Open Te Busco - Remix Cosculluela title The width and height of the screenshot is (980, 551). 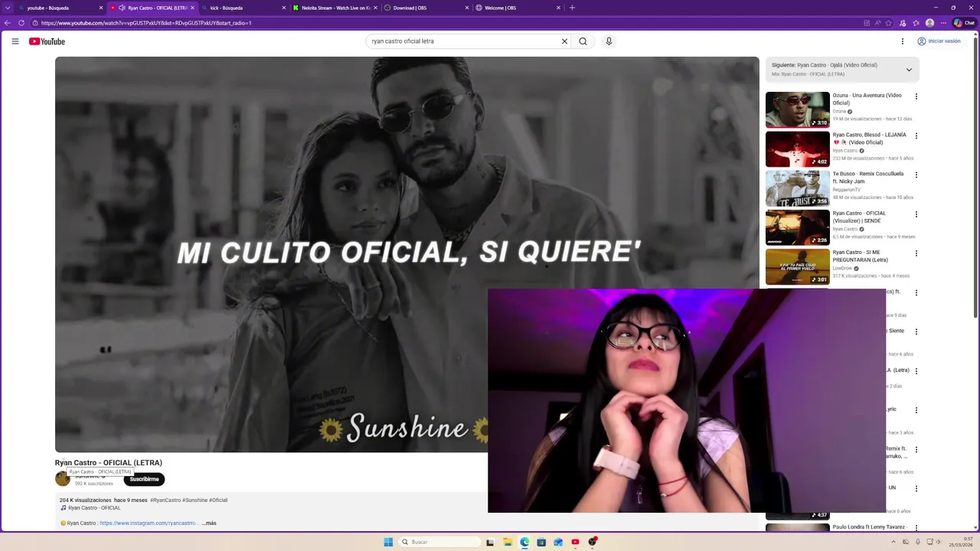coord(867,178)
